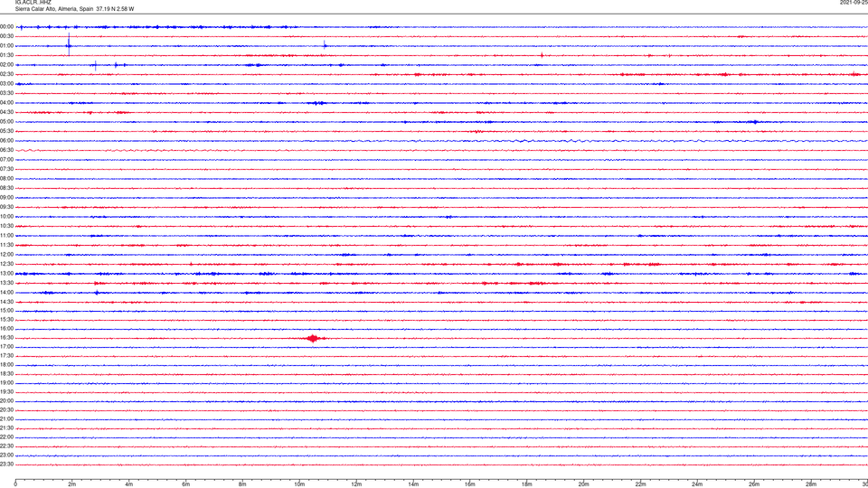Click the 03:00 time label

click(x=6, y=83)
